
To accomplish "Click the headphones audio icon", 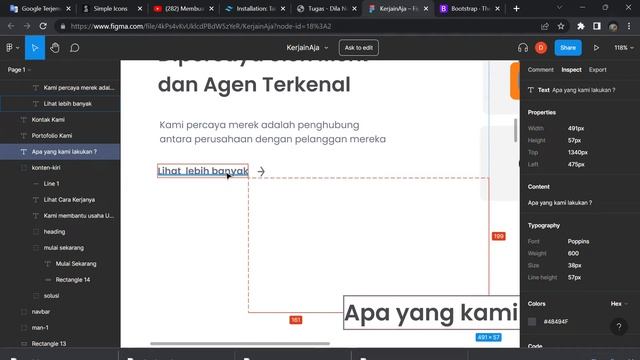I will (x=523, y=48).
